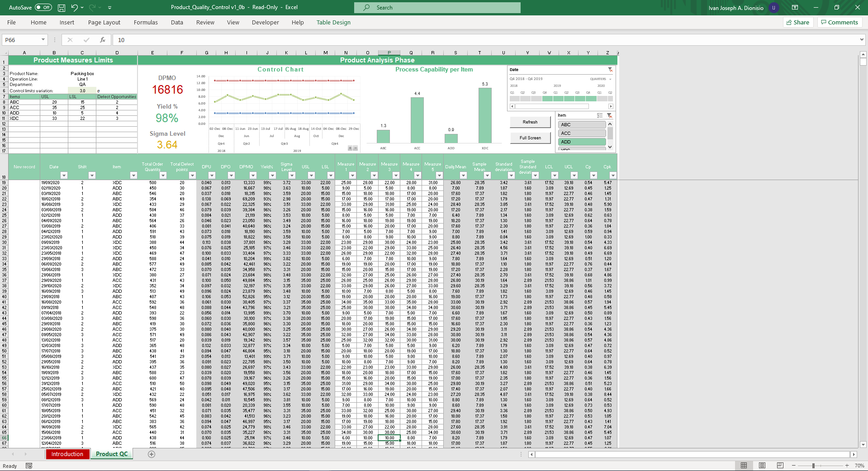Select Q4 2018 on the Date timeline
Screen dimensions: 868x471
(547, 99)
